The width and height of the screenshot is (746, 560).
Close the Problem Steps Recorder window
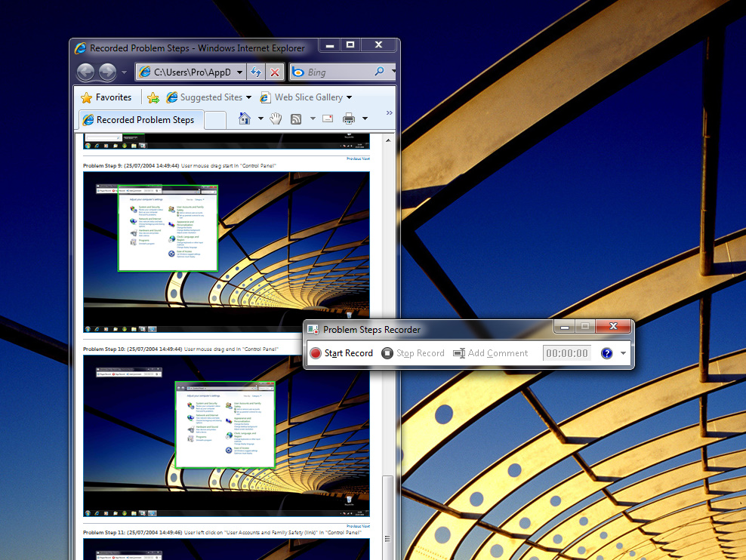(613, 326)
